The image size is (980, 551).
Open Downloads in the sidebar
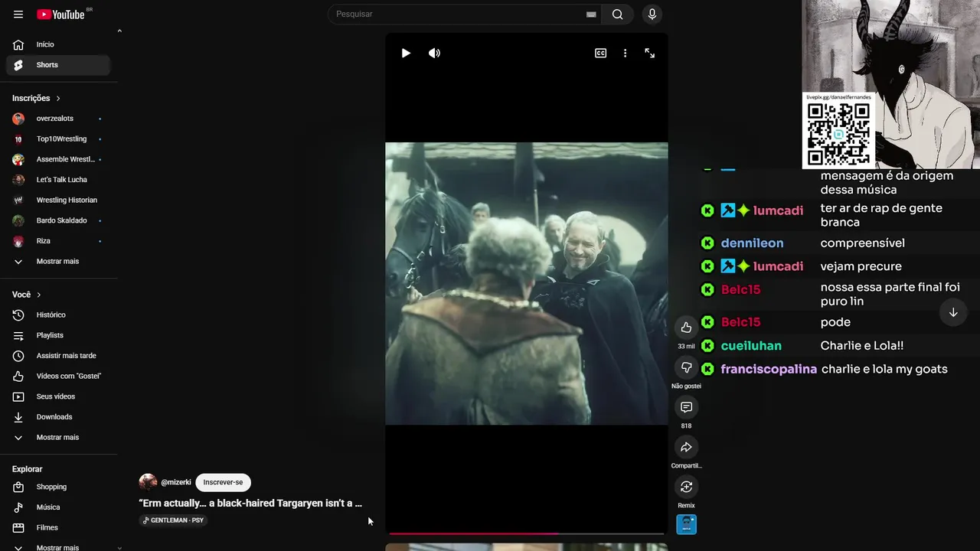[58, 417]
